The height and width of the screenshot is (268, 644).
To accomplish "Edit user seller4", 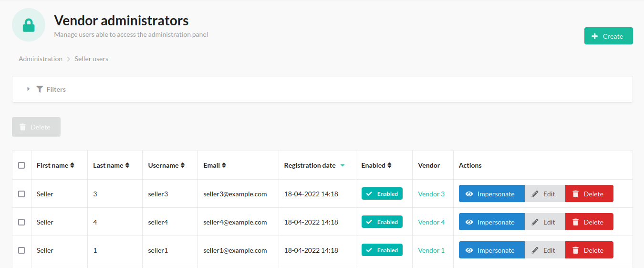I will click(x=545, y=222).
